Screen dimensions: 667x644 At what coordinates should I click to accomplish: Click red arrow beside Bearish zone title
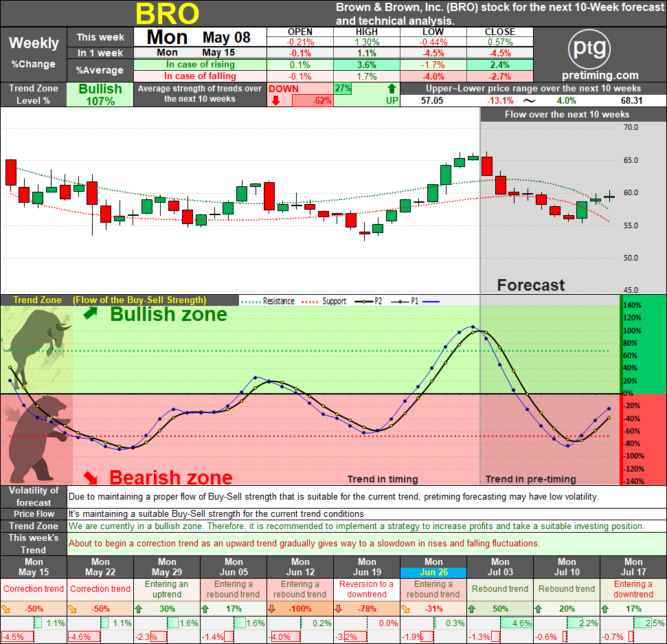click(90, 478)
